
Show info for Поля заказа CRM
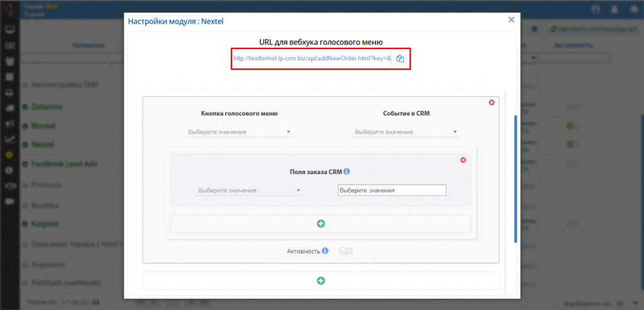click(347, 171)
